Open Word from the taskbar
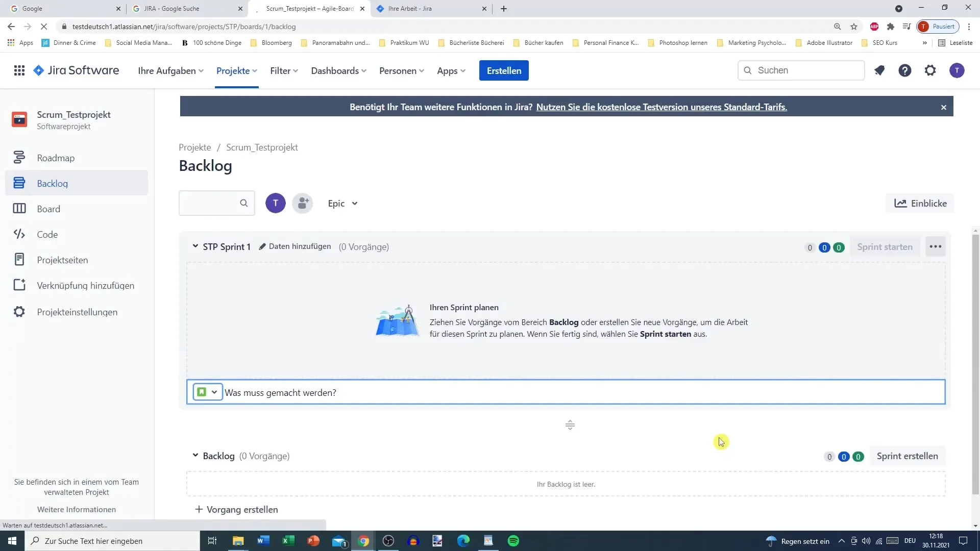Image resolution: width=980 pixels, height=551 pixels. pyautogui.click(x=263, y=541)
